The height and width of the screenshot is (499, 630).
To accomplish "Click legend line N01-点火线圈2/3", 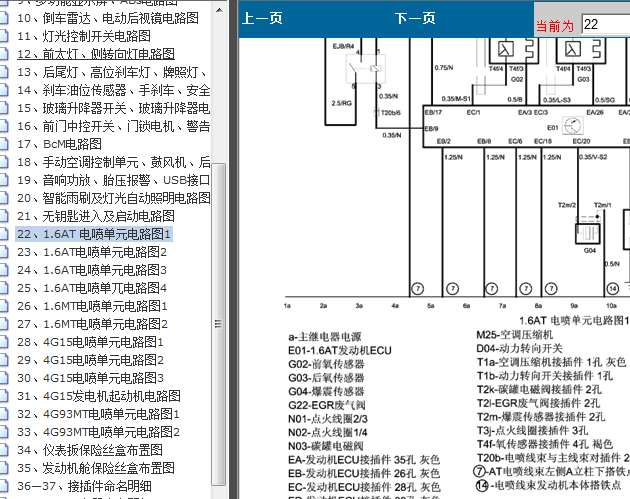I will [x=328, y=419].
